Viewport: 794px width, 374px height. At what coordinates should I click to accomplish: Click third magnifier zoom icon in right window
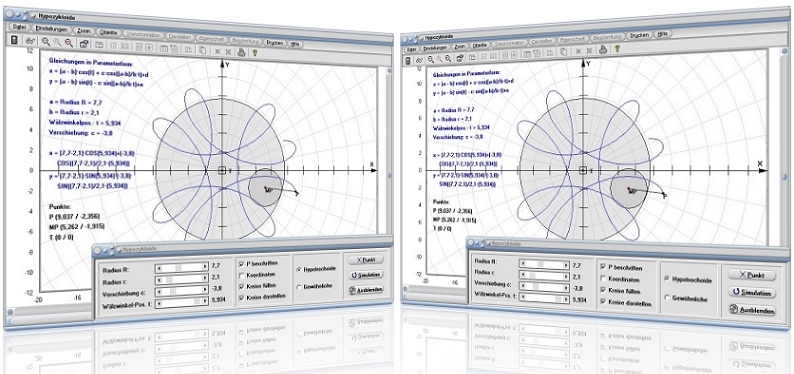click(x=448, y=59)
